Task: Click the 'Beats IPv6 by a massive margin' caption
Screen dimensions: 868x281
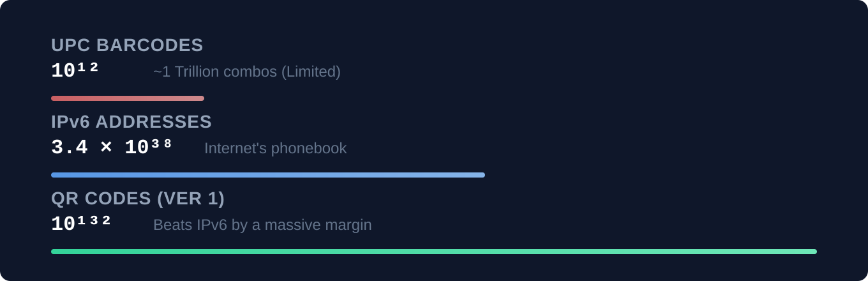Action: click(262, 225)
